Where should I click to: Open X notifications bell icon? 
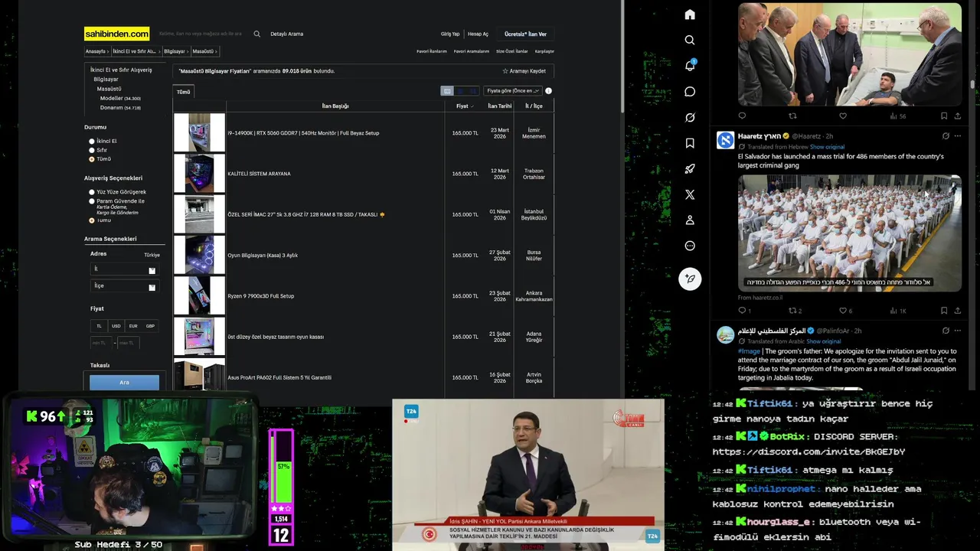tap(690, 66)
